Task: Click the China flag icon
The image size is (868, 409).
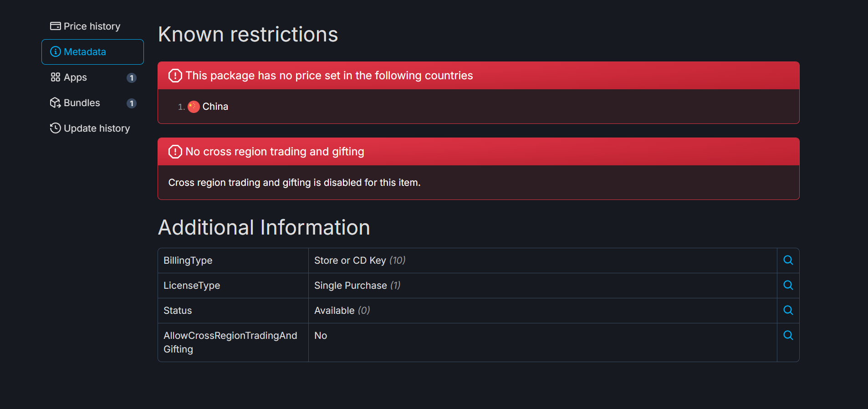Action: click(194, 107)
